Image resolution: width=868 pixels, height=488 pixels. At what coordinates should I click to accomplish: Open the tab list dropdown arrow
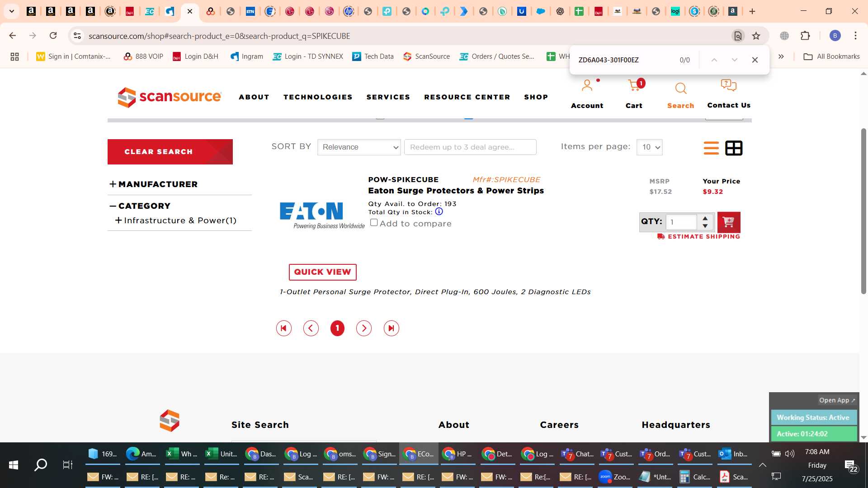click(12, 11)
